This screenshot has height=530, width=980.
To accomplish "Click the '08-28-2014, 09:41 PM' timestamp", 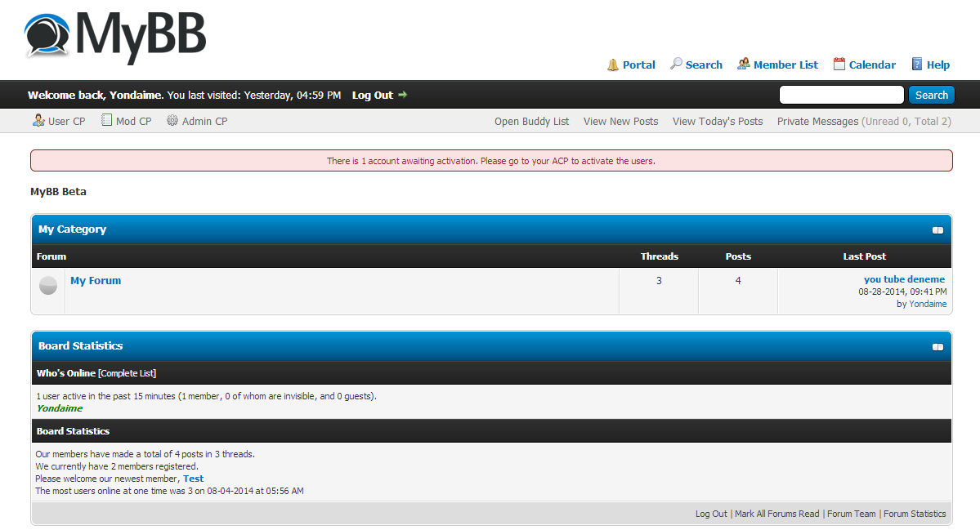I will (902, 292).
